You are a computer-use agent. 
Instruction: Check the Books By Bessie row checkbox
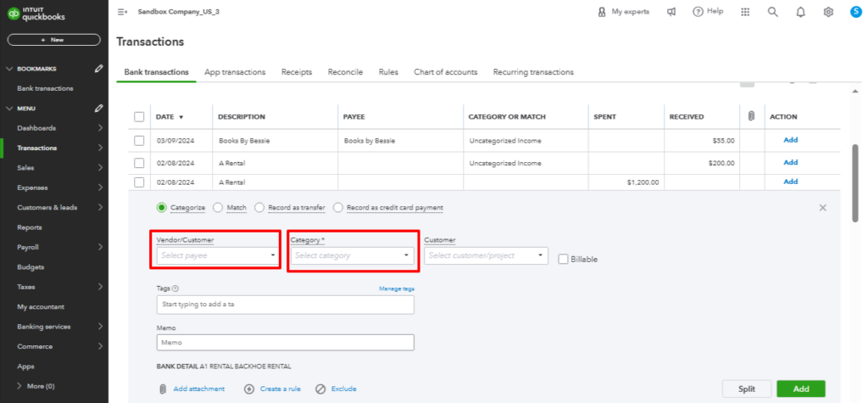(139, 141)
